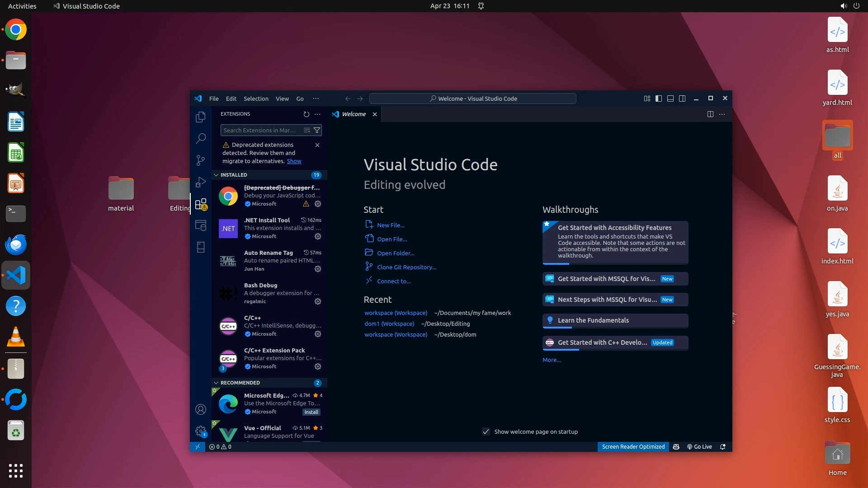Open the Explorer view in activity bar

201,117
